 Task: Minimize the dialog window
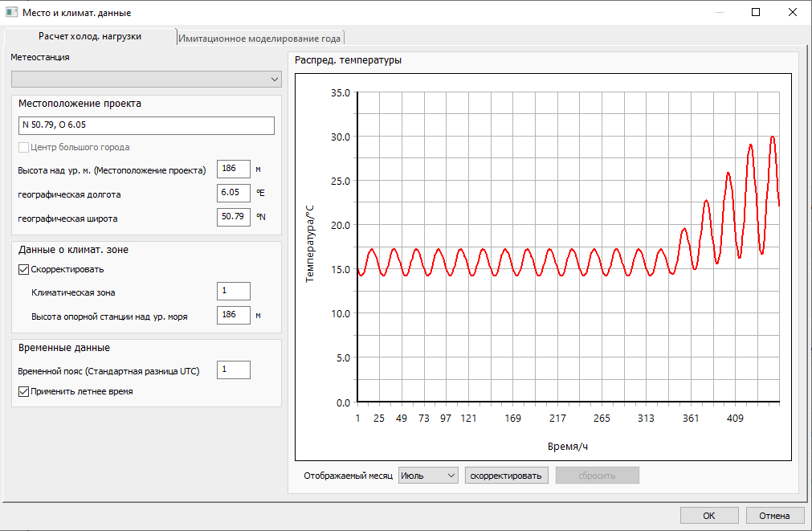(719, 13)
